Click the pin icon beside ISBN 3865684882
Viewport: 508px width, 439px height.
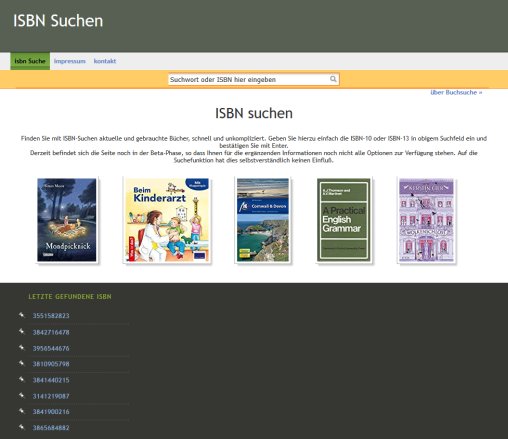[x=22, y=427]
